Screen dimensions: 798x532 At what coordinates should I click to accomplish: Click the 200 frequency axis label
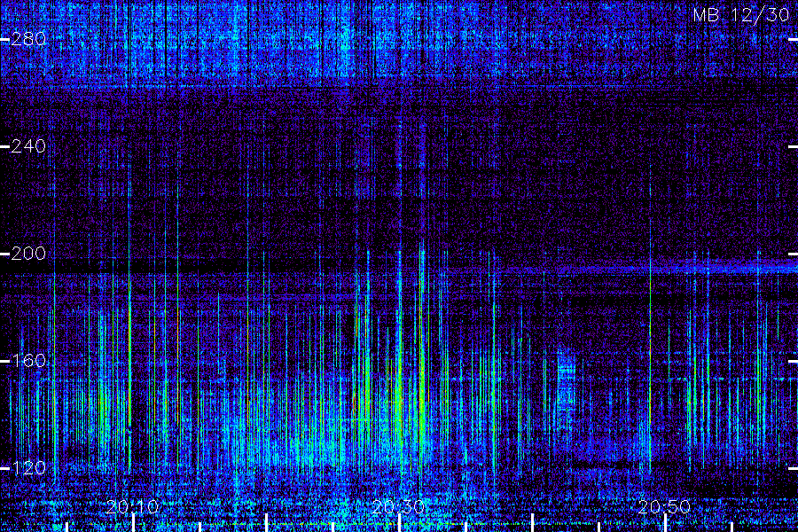click(x=28, y=254)
